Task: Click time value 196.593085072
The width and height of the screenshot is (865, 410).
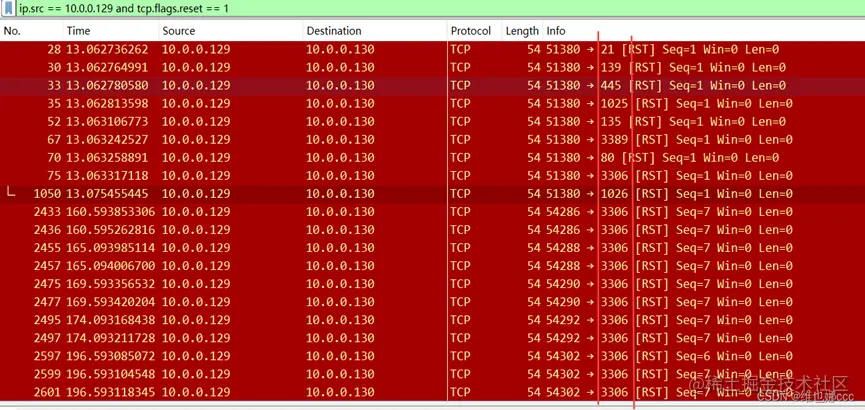Action: (x=110, y=356)
